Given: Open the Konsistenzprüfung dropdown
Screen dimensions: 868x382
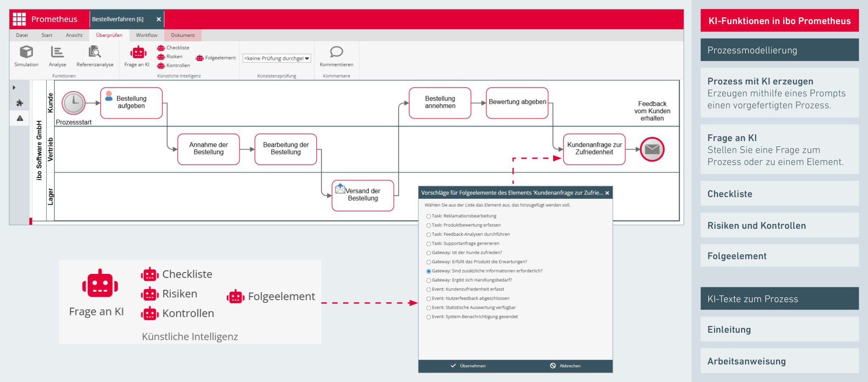Looking at the screenshot, I should tap(277, 59).
